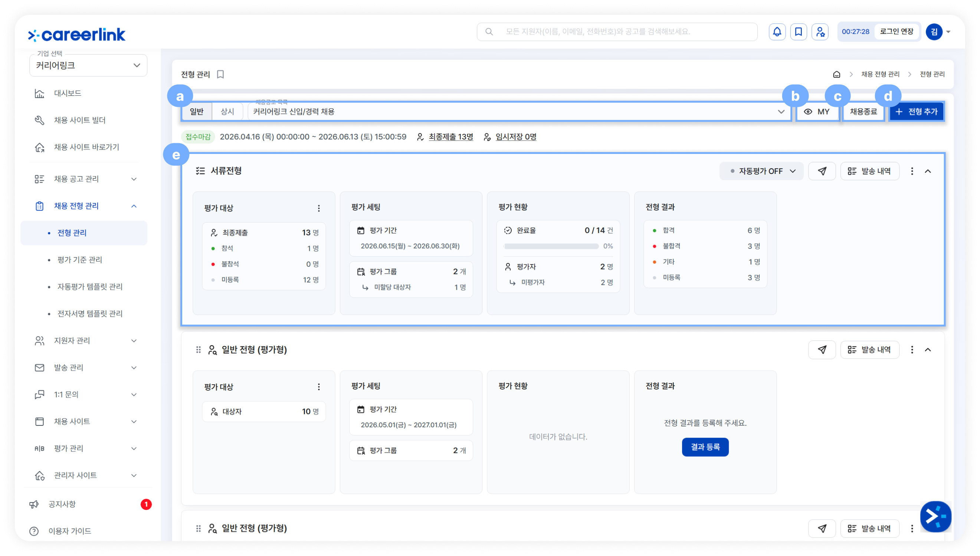
Task: Click 채용종료 button
Action: coord(863,112)
